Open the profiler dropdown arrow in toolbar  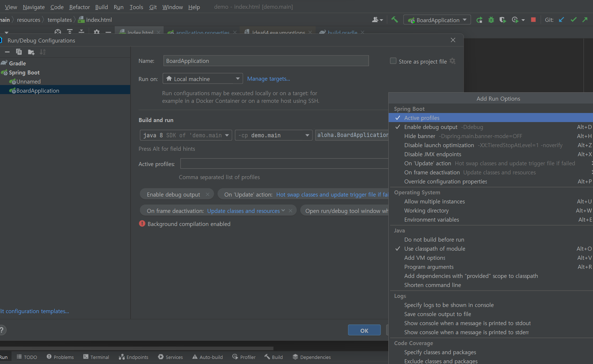(x=523, y=20)
